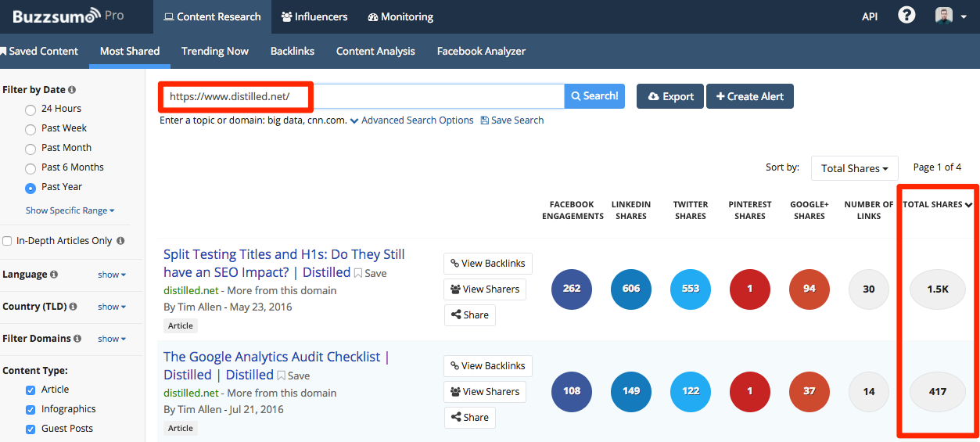This screenshot has width=980, height=442.
Task: Click Google+ shares circle showing 37
Action: pos(809,391)
